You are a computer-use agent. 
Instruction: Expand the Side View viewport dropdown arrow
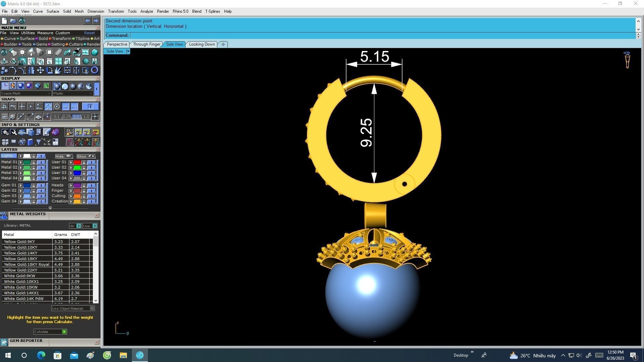click(128, 51)
